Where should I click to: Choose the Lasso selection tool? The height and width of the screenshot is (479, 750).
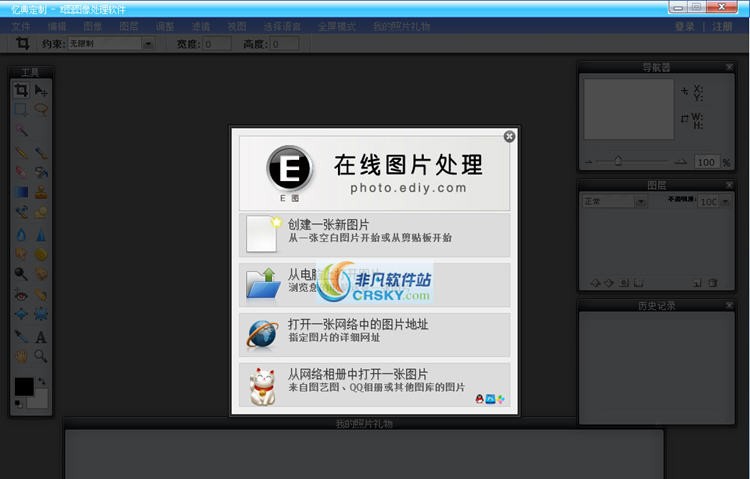[41, 109]
